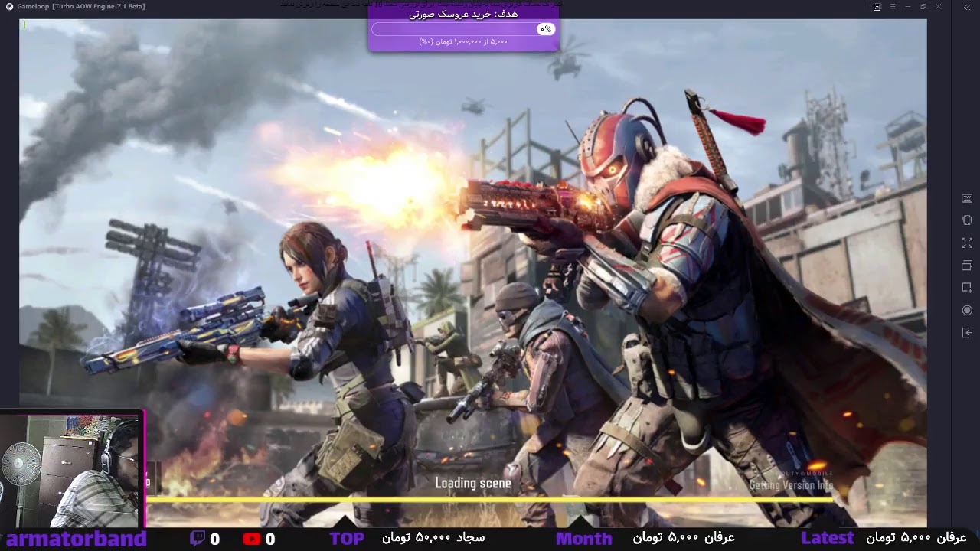Close the Gameloop emulator window

tap(939, 7)
